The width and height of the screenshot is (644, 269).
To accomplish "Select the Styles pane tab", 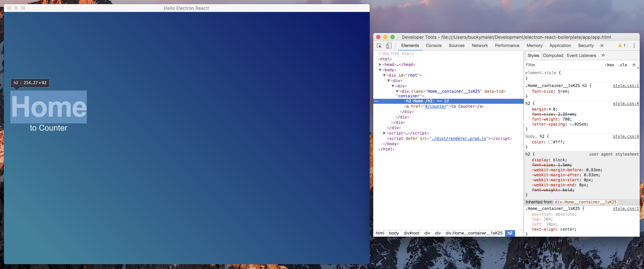I will (533, 56).
